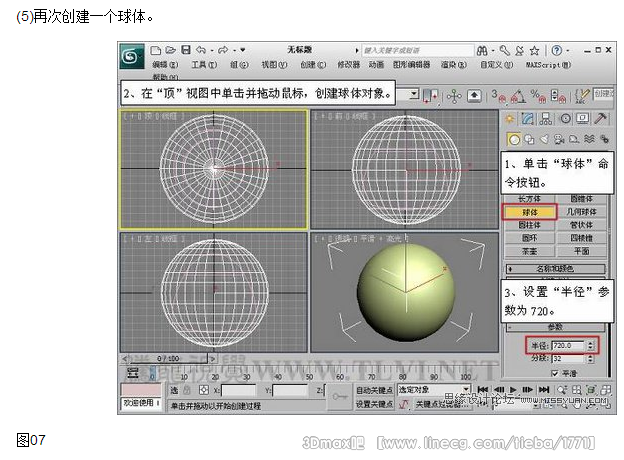Click the key subscription icon in title bar
The image size is (624, 460).
coord(505,51)
